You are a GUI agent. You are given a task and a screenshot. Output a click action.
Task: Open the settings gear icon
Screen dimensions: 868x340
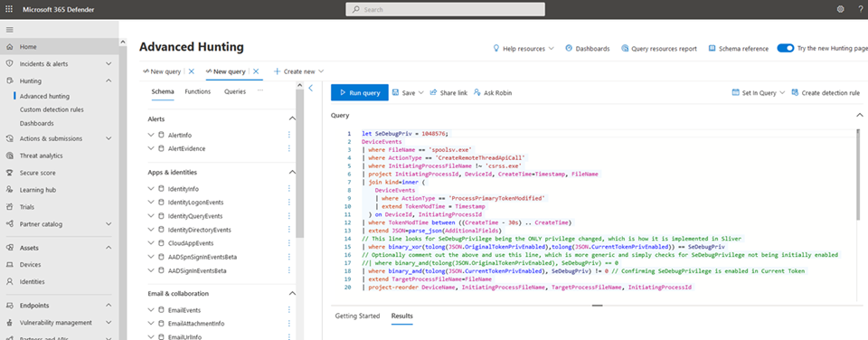[840, 9]
